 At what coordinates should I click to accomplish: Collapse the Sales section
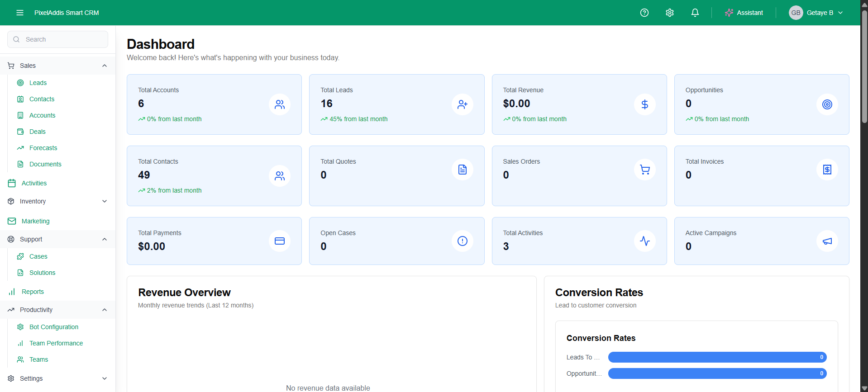tap(58, 66)
